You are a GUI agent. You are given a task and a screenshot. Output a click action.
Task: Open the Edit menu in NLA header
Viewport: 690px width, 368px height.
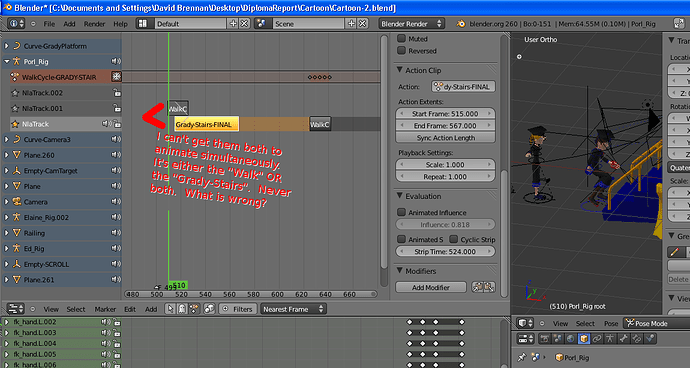130,309
